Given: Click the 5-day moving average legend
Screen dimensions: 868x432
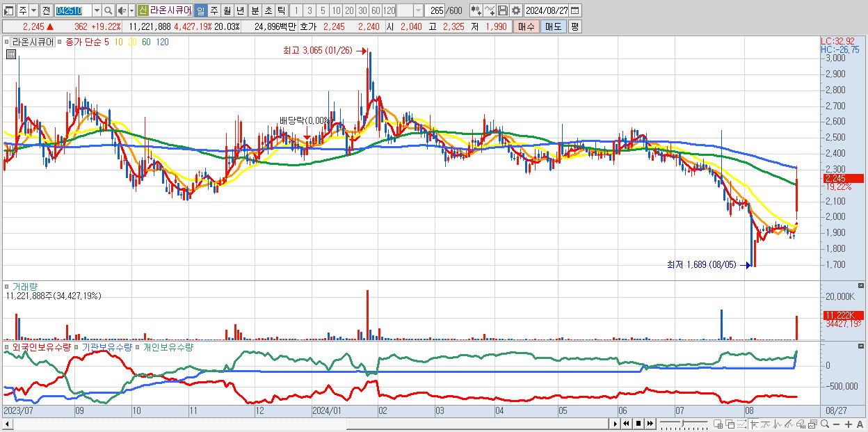Looking at the screenshot, I should coord(107,42).
